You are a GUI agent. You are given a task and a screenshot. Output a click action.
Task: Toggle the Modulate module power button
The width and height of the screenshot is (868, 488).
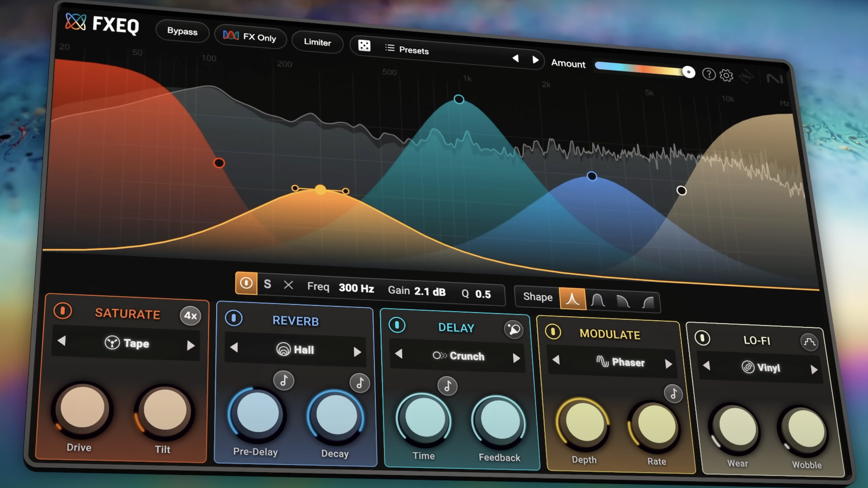click(553, 332)
